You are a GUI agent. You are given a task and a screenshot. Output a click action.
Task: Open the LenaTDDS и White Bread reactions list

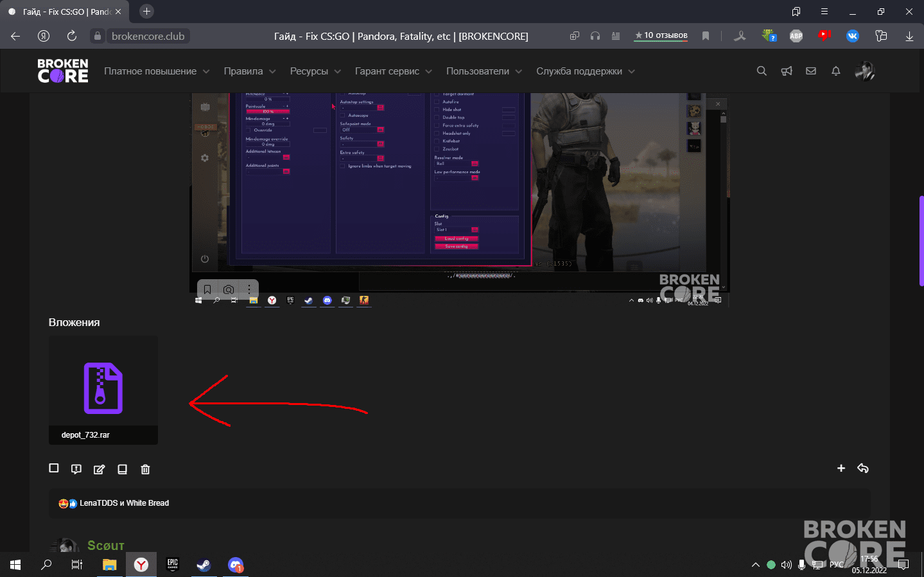tap(125, 503)
